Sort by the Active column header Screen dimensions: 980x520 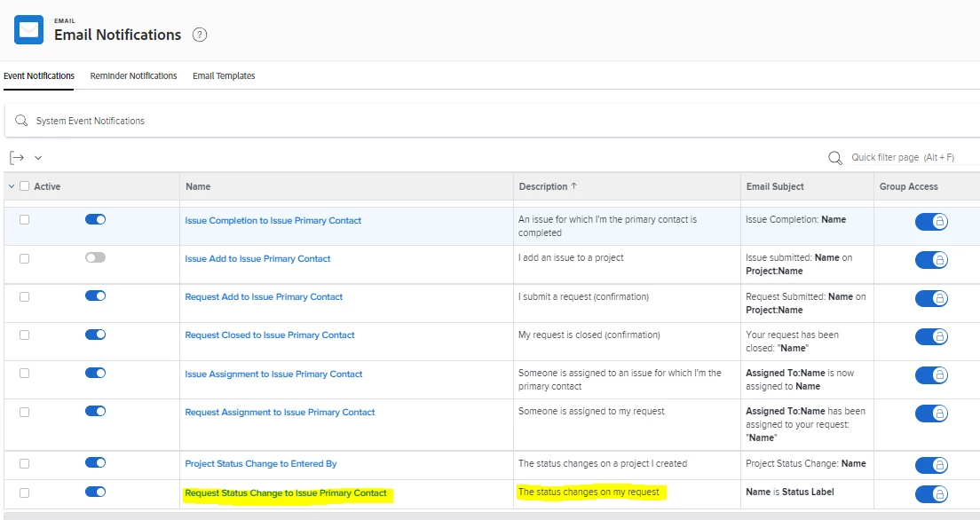47,186
